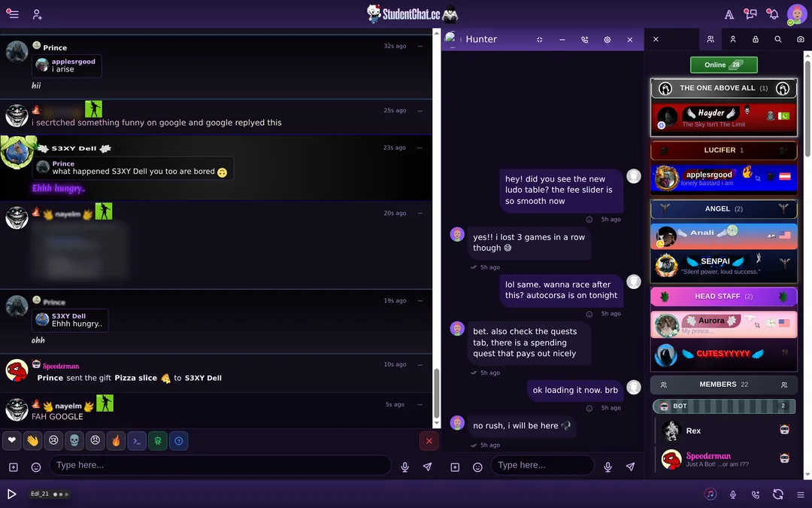Viewport: 812px width, 508px height.
Task: Send the heart quick reaction
Action: click(x=11, y=440)
